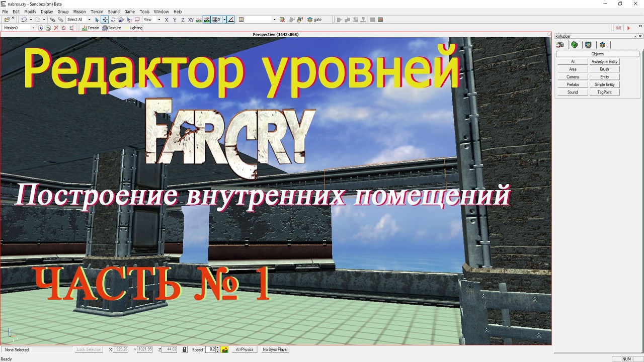Select the RollupBar display settings tab icon

[588, 45]
